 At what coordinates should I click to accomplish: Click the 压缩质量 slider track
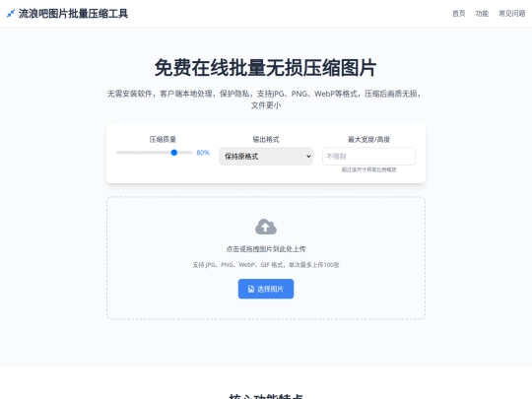coord(155,153)
